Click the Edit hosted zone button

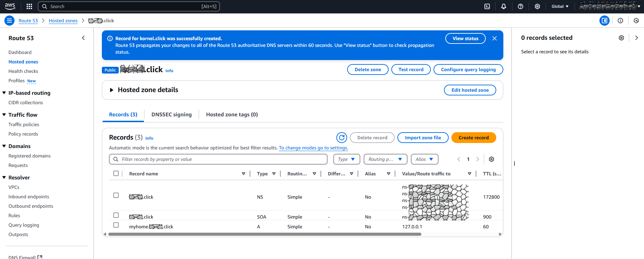[470, 90]
